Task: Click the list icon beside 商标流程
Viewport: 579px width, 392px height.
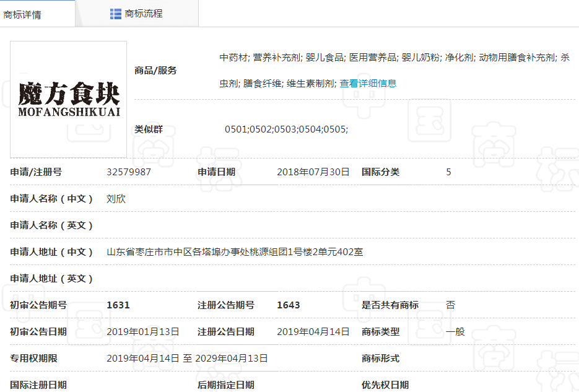Action: pyautogui.click(x=115, y=14)
